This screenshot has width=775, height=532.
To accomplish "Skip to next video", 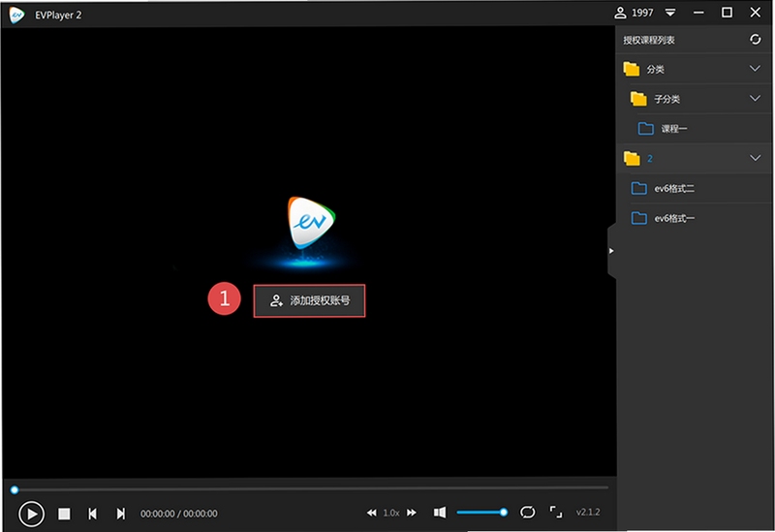I will (x=120, y=514).
